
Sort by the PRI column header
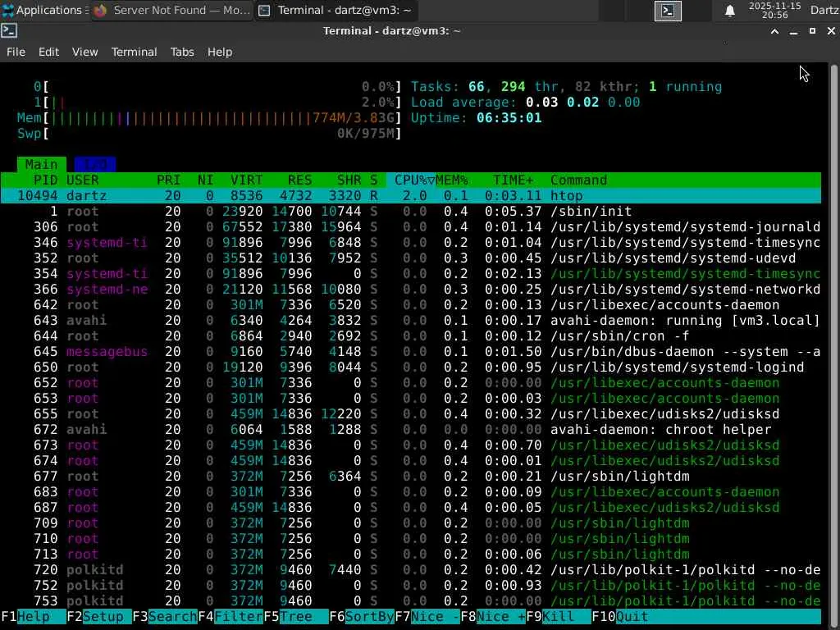click(168, 180)
